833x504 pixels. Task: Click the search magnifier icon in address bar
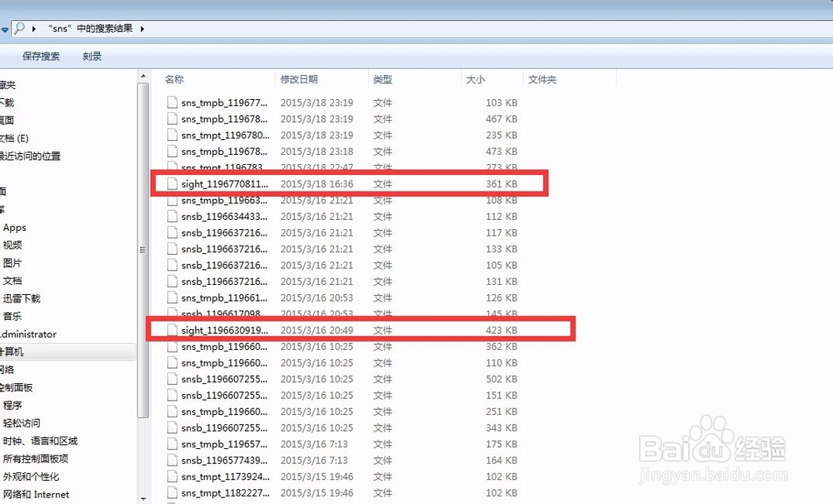pos(19,28)
